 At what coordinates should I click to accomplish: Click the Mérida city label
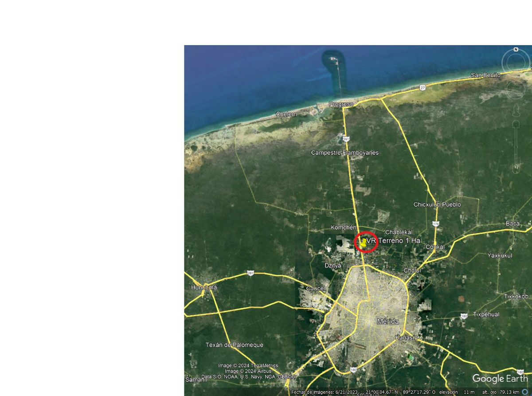(388, 321)
